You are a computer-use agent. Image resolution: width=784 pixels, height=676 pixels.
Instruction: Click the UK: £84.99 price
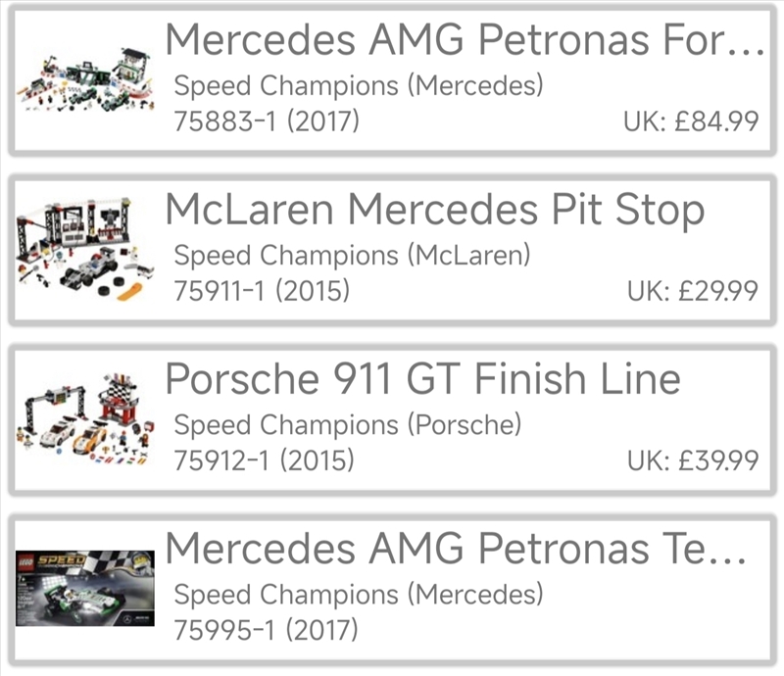pos(690,122)
